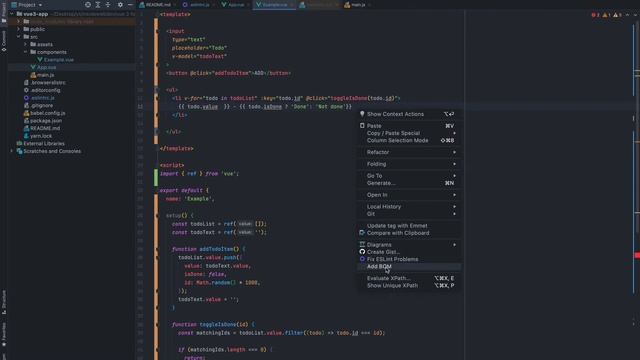This screenshot has height=360, width=640.
Task: Select .editorconfig file in tree
Action: (x=45, y=90)
